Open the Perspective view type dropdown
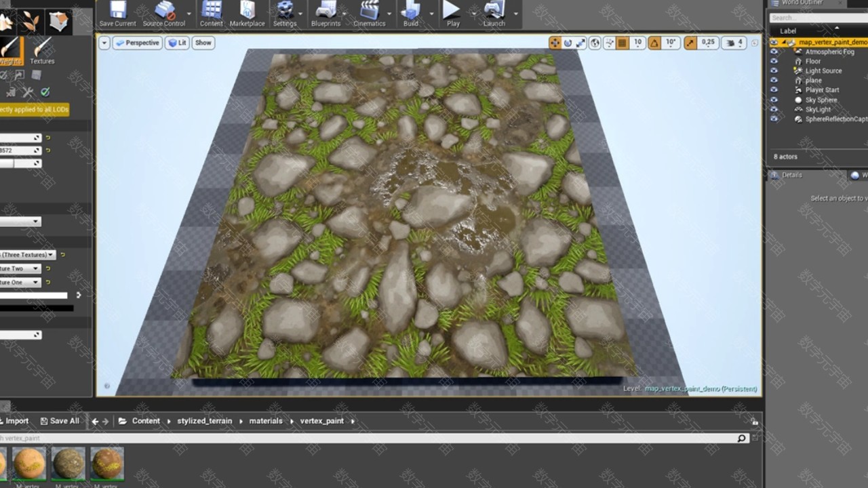 tap(136, 43)
